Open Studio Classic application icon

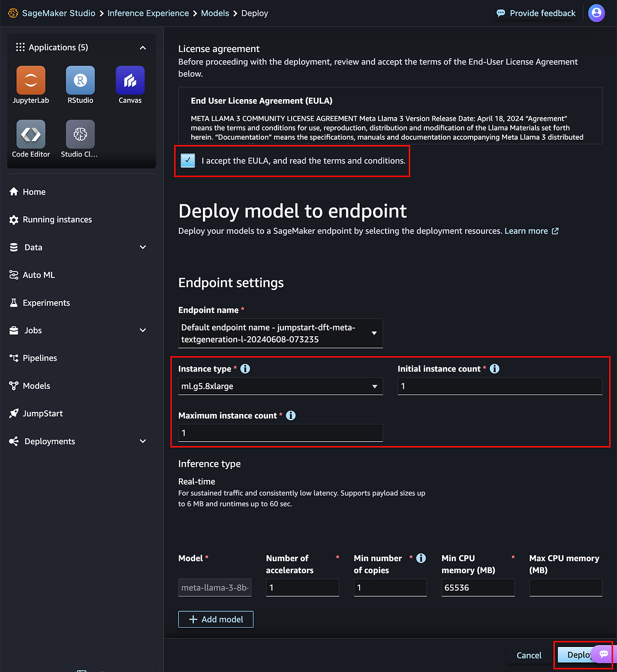[x=80, y=134]
